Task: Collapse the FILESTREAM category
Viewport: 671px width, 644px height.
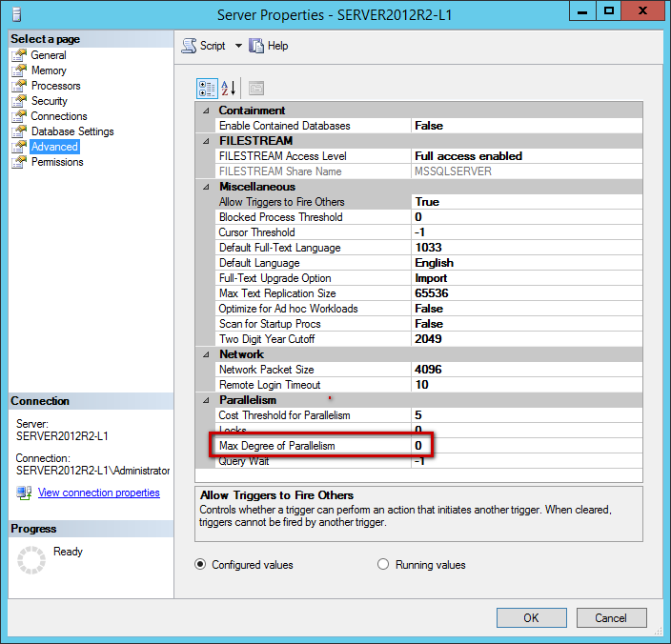Action: (x=206, y=141)
